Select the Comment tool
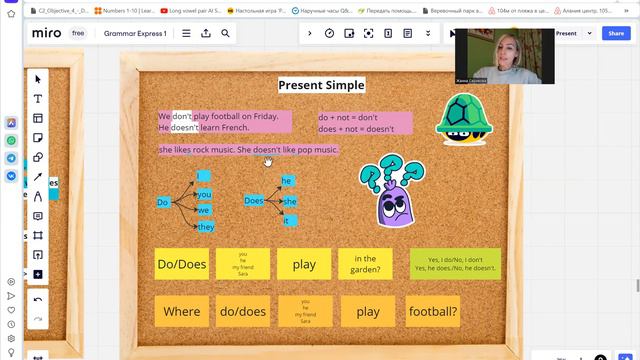This screenshot has width=640, height=360. 38,216
